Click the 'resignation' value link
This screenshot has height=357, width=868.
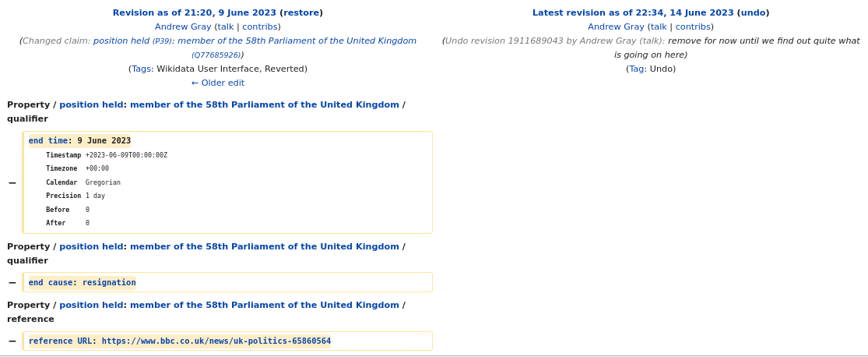(x=109, y=282)
